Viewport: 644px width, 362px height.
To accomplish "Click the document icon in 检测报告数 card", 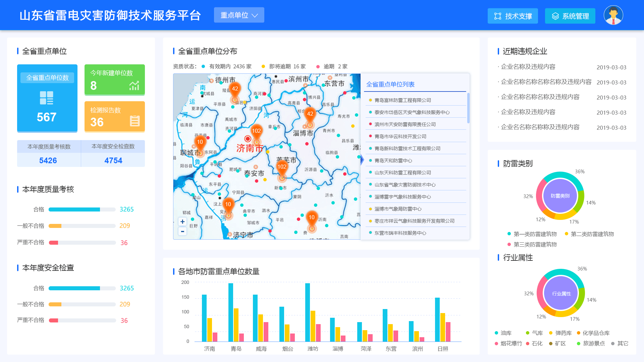I will point(135,121).
